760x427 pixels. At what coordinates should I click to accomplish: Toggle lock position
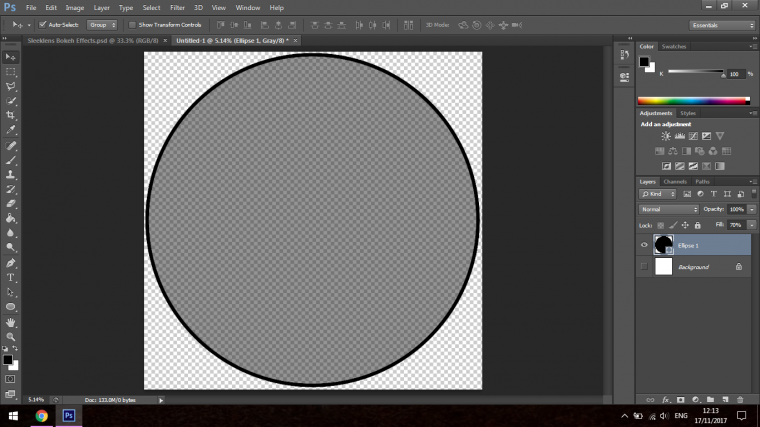tap(685, 225)
